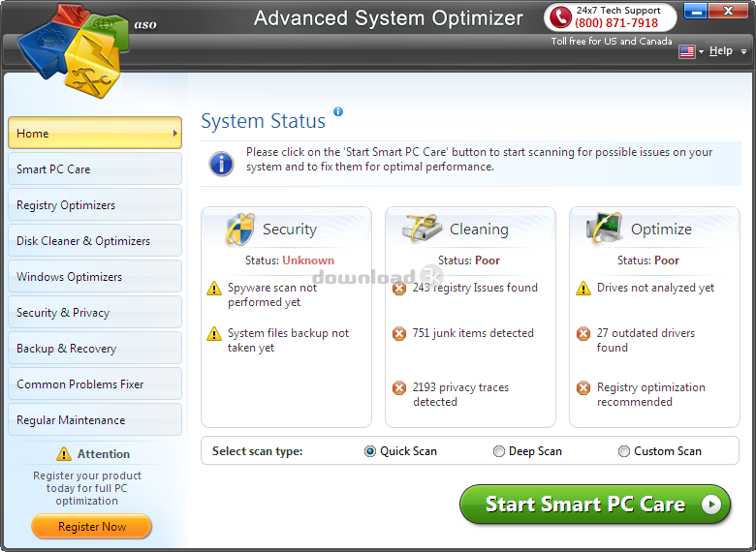
Task: Click '751 junk items detected' text
Action: click(x=473, y=333)
